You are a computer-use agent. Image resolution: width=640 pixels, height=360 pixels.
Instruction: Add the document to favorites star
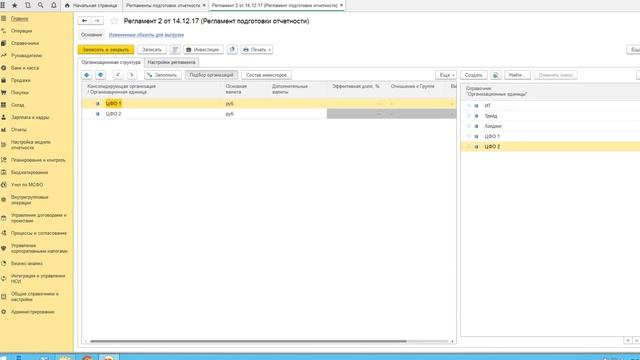click(114, 21)
